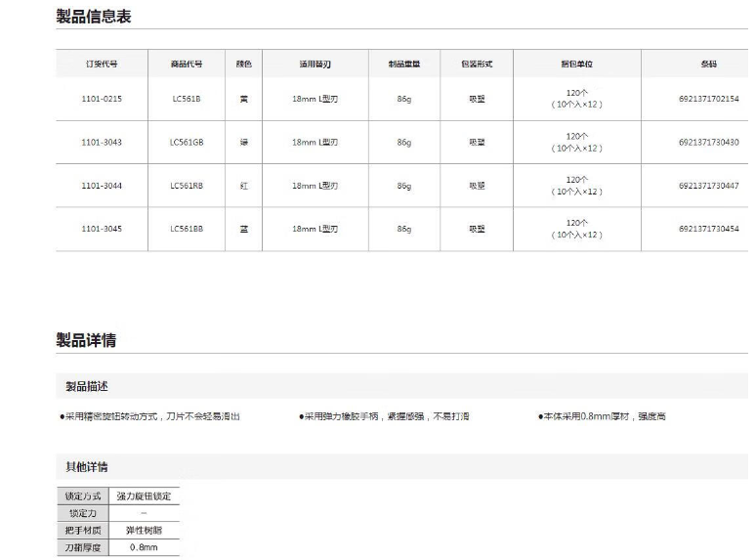Click the 制品信息表 section heading
The image size is (756, 560).
pyautogui.click(x=93, y=17)
